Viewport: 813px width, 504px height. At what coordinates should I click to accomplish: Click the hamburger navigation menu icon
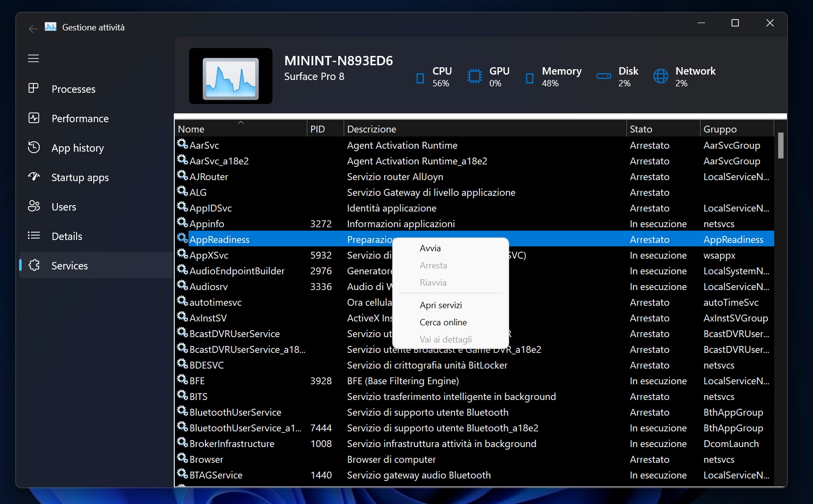[33, 58]
